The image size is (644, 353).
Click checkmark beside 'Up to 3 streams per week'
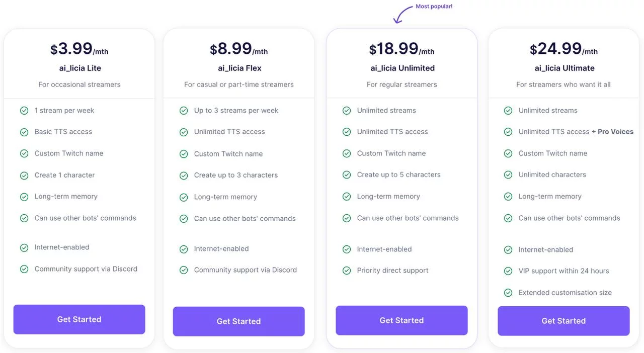click(184, 111)
